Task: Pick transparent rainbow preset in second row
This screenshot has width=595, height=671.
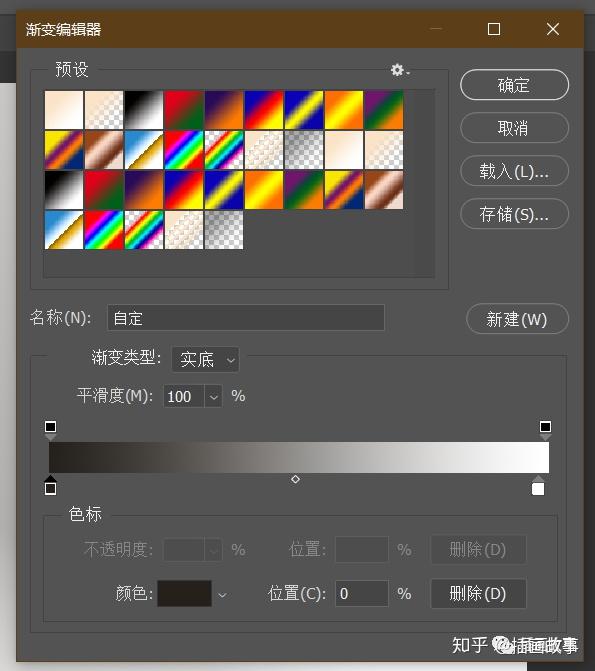Action: [x=224, y=150]
